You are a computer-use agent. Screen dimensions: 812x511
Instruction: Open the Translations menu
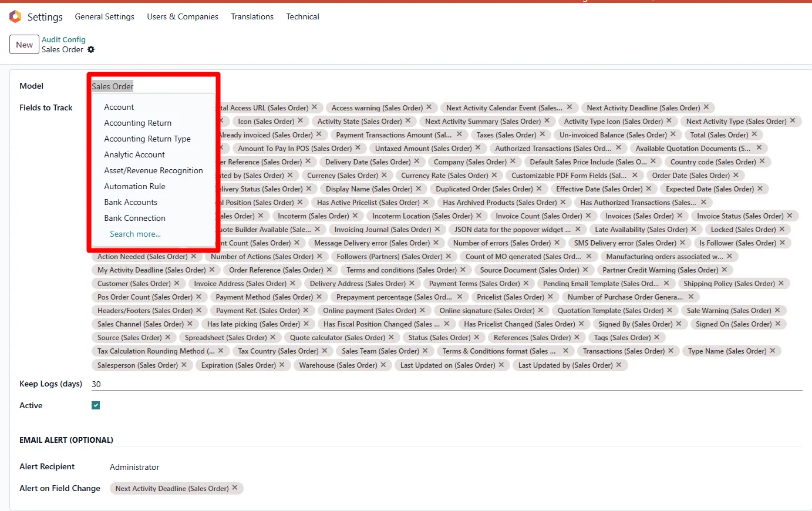coord(252,16)
